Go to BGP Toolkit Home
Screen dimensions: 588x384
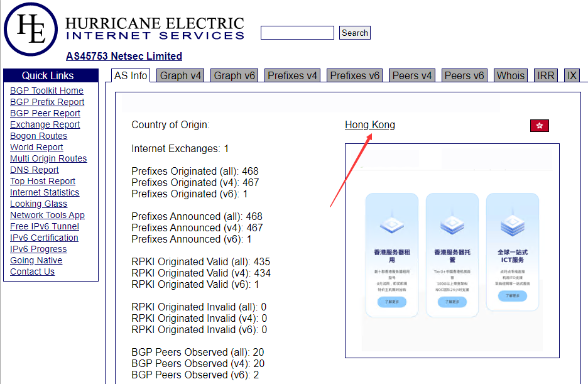click(47, 91)
